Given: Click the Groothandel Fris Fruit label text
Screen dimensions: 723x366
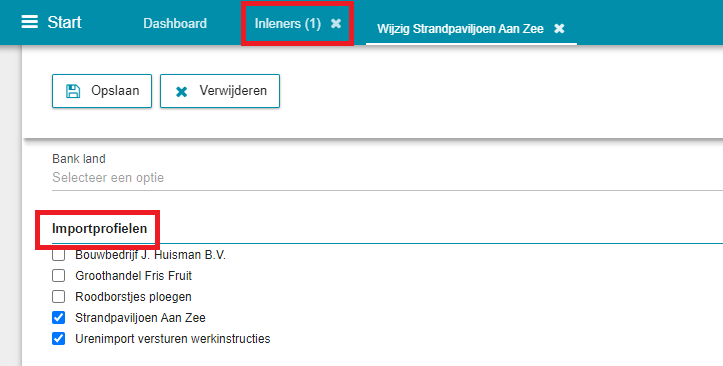Looking at the screenshot, I should pos(134,276).
